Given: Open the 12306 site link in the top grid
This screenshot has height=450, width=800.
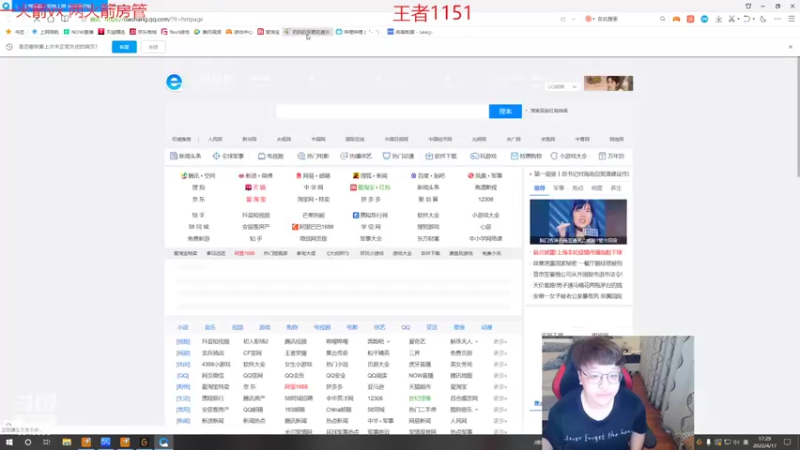Looking at the screenshot, I should coord(485,199).
